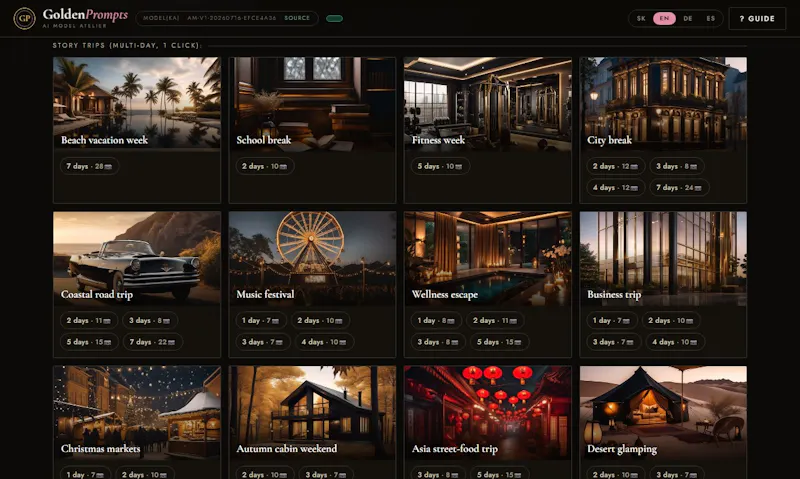800x479 pixels.
Task: Choose Music festival 4 days · 10
Action: tap(324, 342)
